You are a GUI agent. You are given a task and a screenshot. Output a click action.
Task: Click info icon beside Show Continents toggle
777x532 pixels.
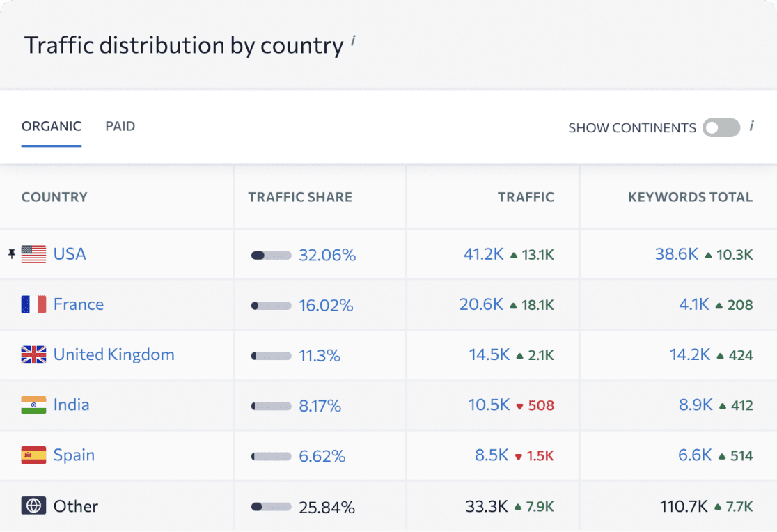(752, 126)
